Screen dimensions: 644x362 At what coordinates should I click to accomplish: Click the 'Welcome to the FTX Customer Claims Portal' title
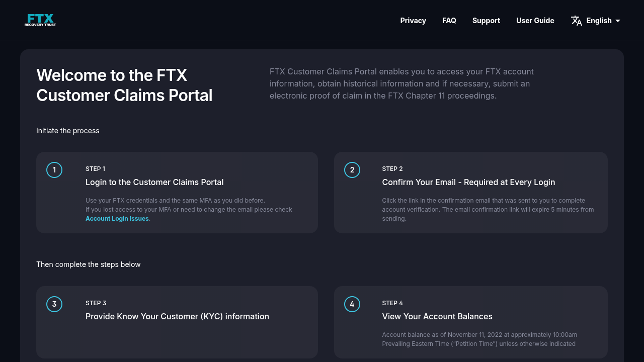tap(124, 85)
